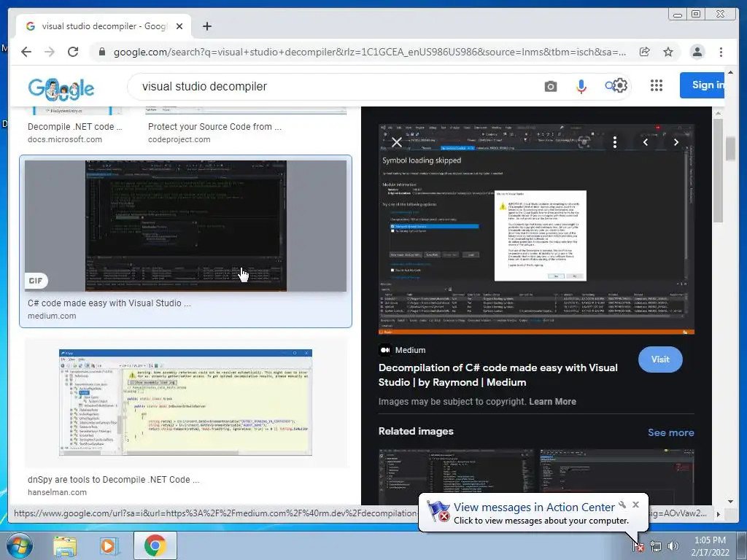Image resolution: width=747 pixels, height=560 pixels.
Task: Open Google quick settings gear
Action: tap(620, 86)
